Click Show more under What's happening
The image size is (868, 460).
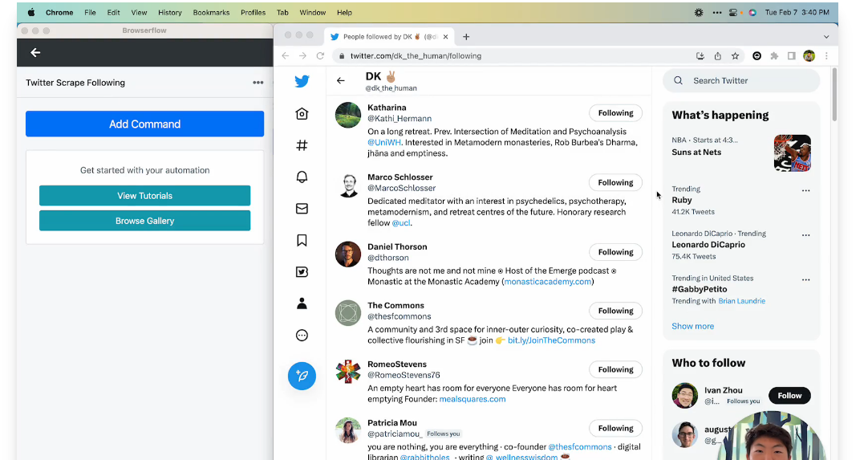(x=692, y=326)
